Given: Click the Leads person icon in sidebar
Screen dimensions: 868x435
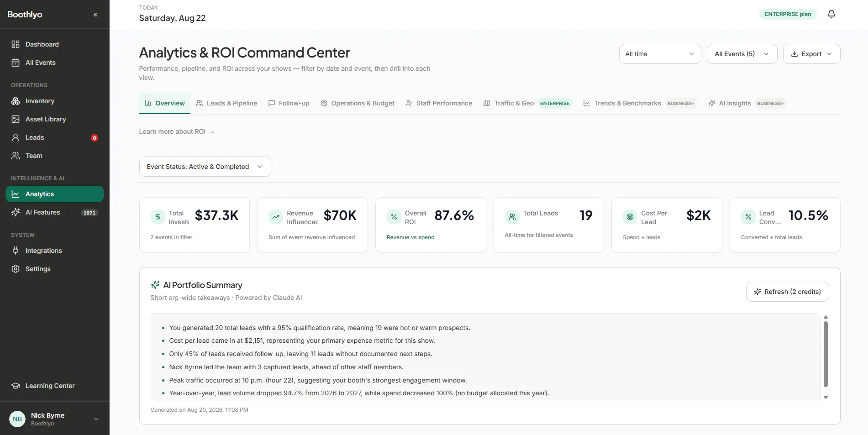Looking at the screenshot, I should (x=16, y=137).
